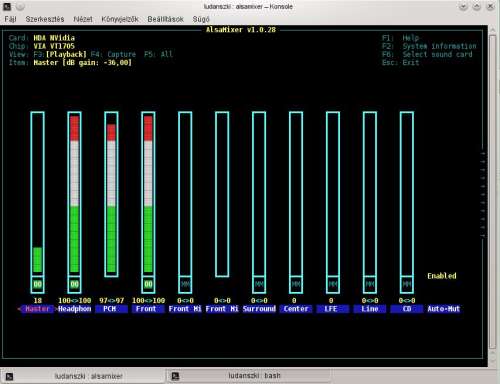The height and width of the screenshot is (384, 500).
Task: Select the Front channel label
Action: pos(148,309)
